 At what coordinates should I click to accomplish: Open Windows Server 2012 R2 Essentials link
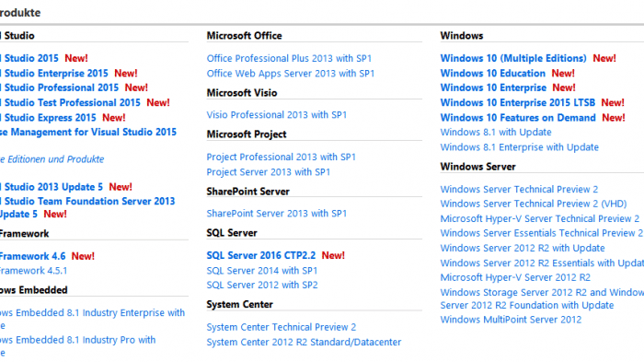click(542, 263)
